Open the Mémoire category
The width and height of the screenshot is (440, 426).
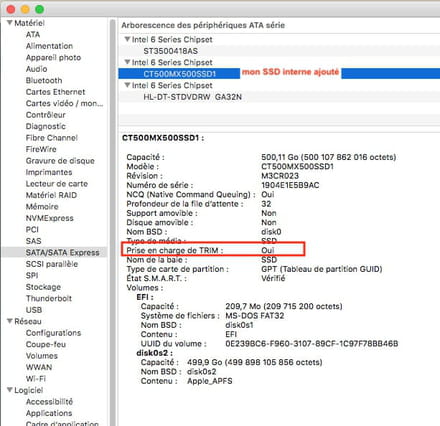(42, 206)
